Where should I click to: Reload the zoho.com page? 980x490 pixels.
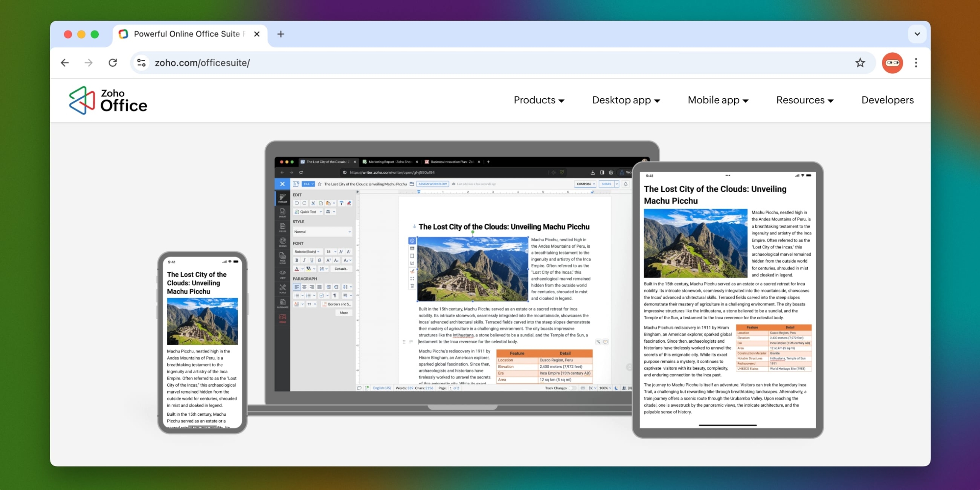pos(113,63)
